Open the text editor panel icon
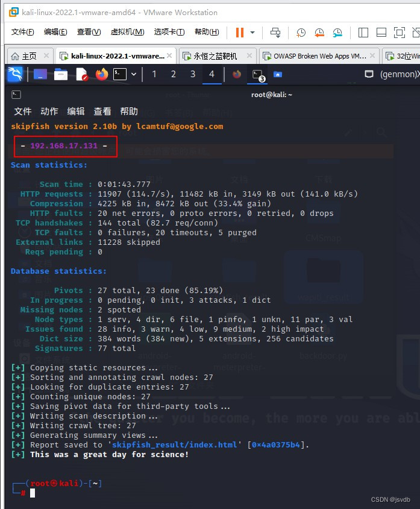The height and width of the screenshot is (509, 420). [x=82, y=74]
